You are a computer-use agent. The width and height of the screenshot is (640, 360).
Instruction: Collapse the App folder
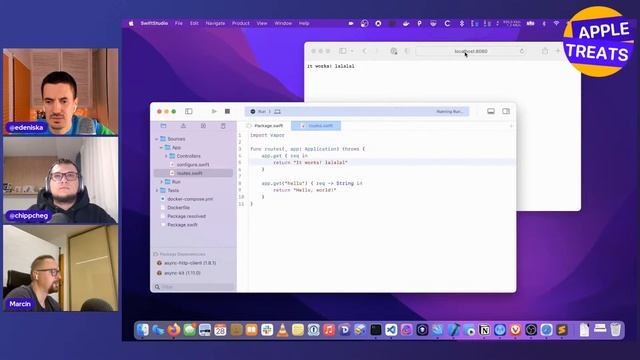[x=161, y=148]
